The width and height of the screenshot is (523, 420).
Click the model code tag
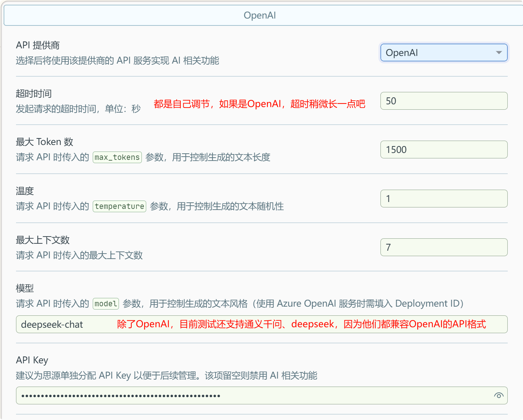point(106,304)
